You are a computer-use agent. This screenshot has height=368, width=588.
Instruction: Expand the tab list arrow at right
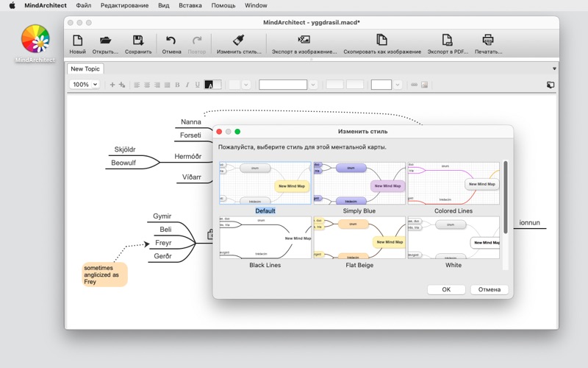point(554,68)
